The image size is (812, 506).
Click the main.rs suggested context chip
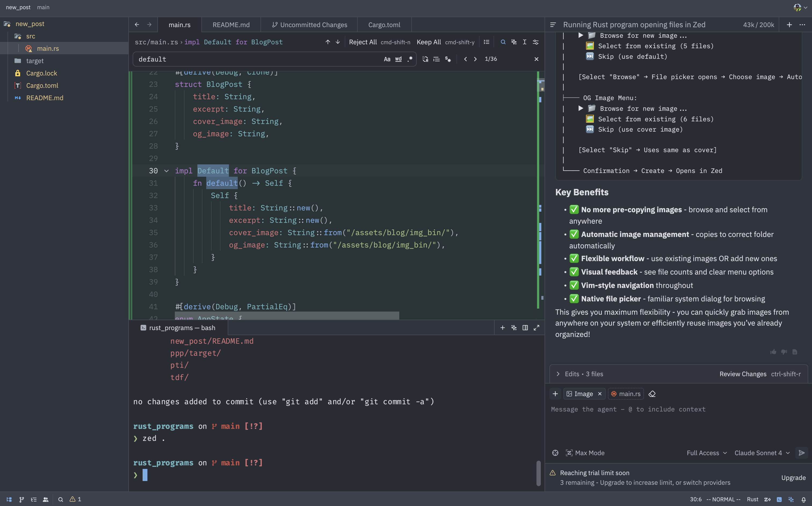pyautogui.click(x=626, y=394)
